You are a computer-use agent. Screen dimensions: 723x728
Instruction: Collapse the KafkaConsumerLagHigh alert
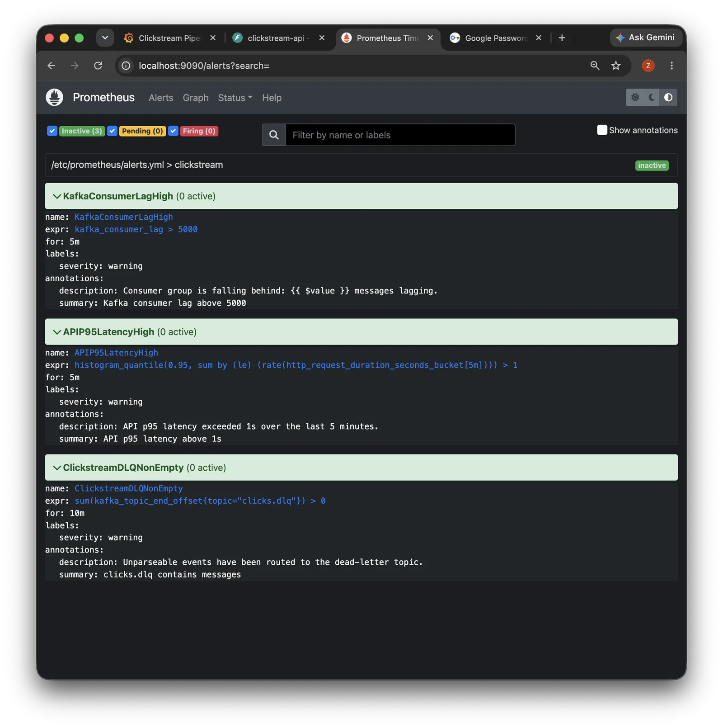(361, 196)
